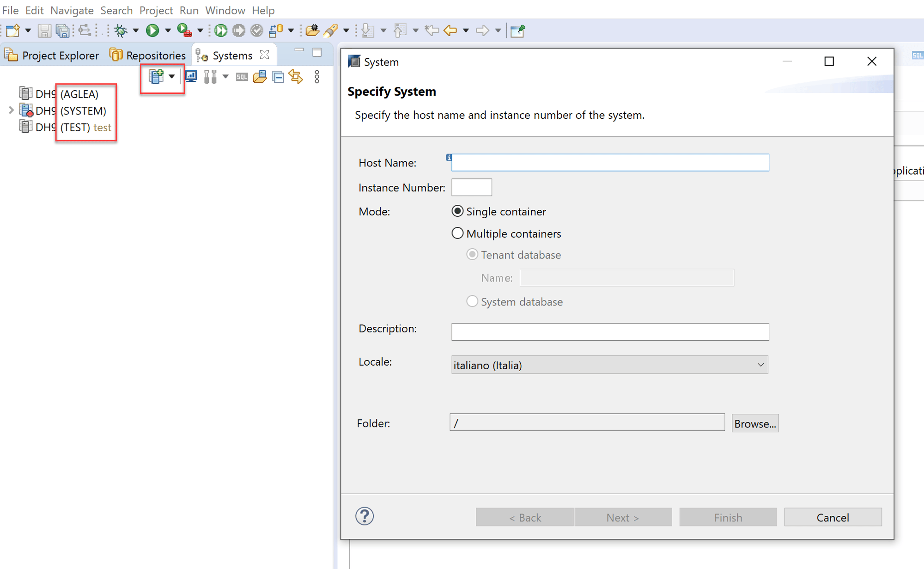Maximize the Systems view panel
924x569 pixels.
pyautogui.click(x=317, y=52)
